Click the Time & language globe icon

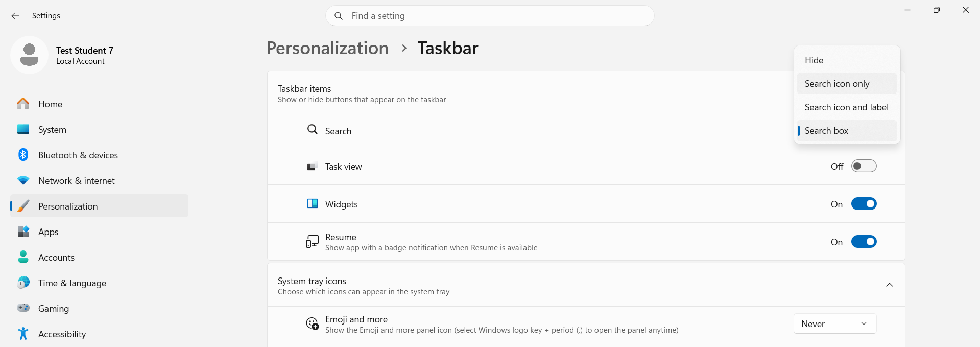[23, 283]
